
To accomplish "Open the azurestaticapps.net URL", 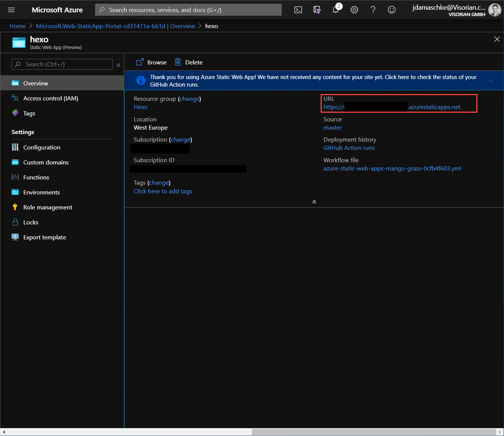I will tap(392, 107).
